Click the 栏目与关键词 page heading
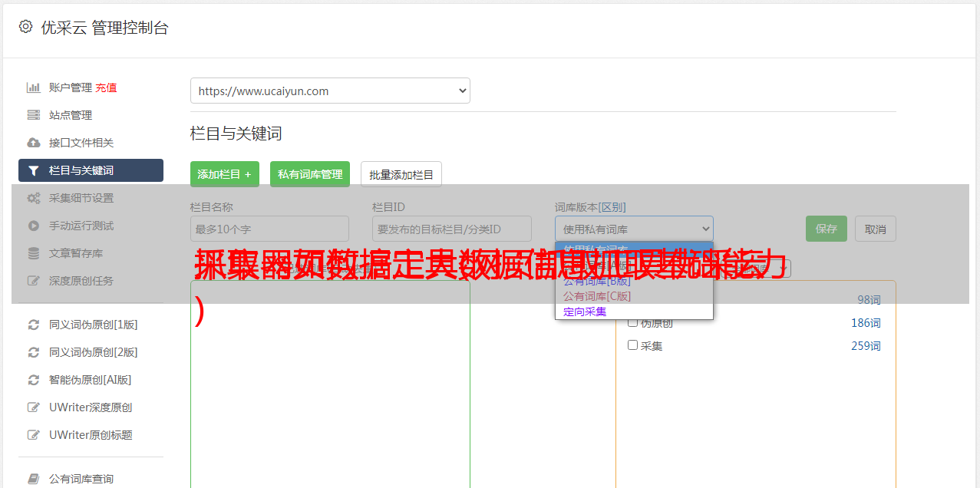980x488 pixels. pyautogui.click(x=236, y=134)
